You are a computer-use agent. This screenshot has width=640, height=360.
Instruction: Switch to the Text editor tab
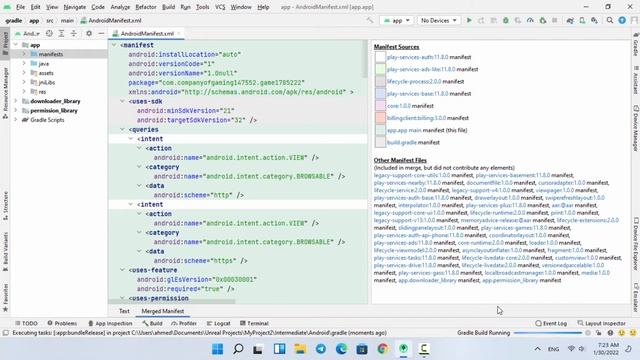(124, 311)
